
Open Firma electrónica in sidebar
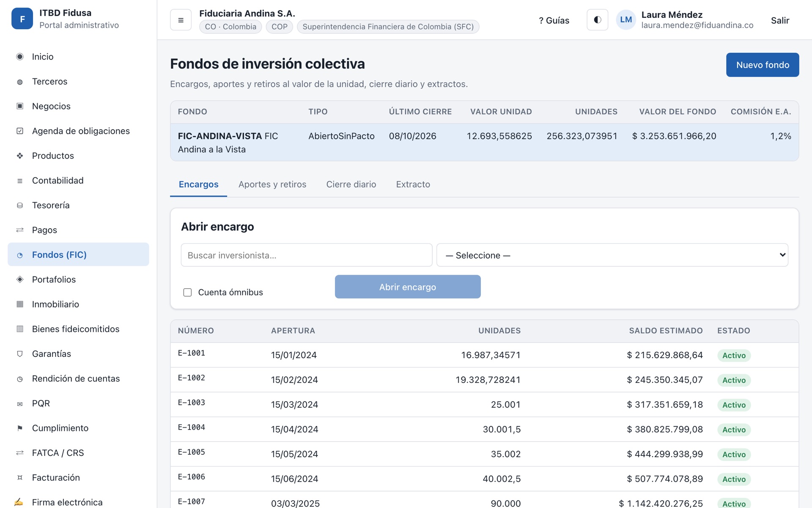pyautogui.click(x=78, y=502)
